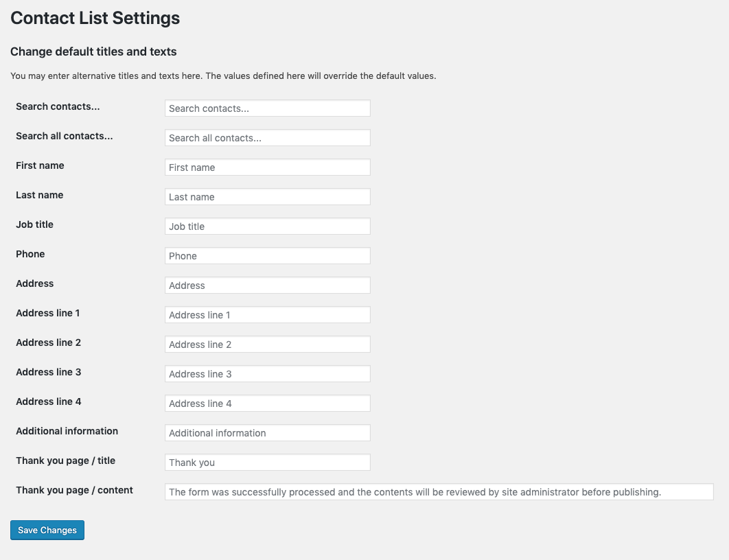Focus the Thank you page title input
The image size is (729, 560).
[267, 463]
